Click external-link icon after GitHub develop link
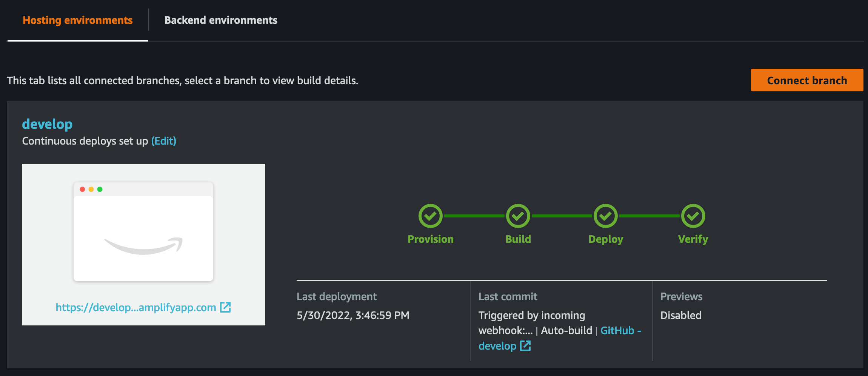 (525, 346)
